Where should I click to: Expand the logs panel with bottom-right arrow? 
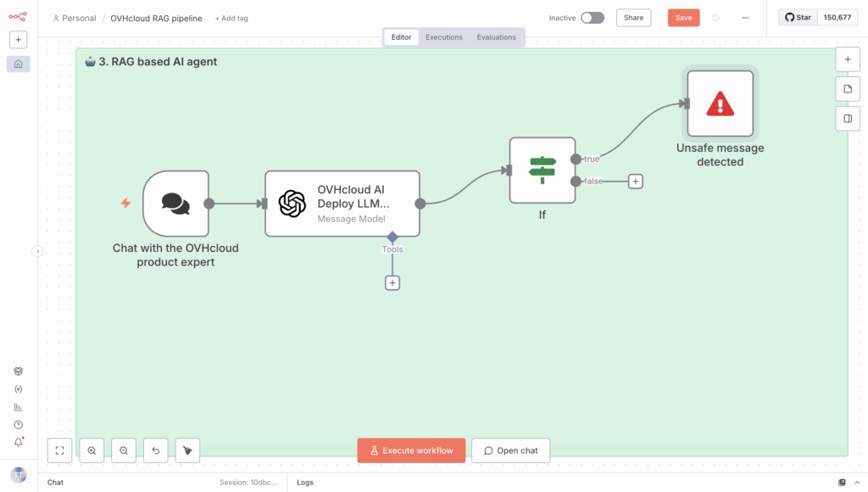pyautogui.click(x=858, y=483)
